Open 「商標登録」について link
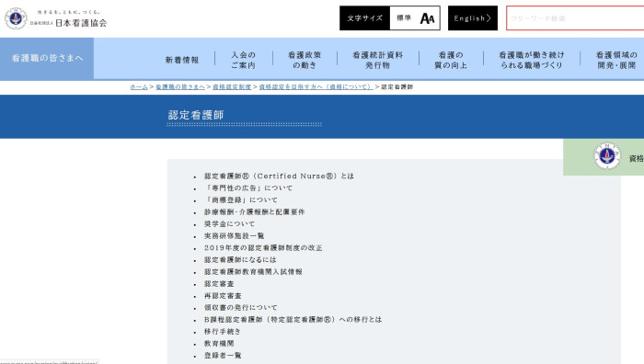 [241, 199]
